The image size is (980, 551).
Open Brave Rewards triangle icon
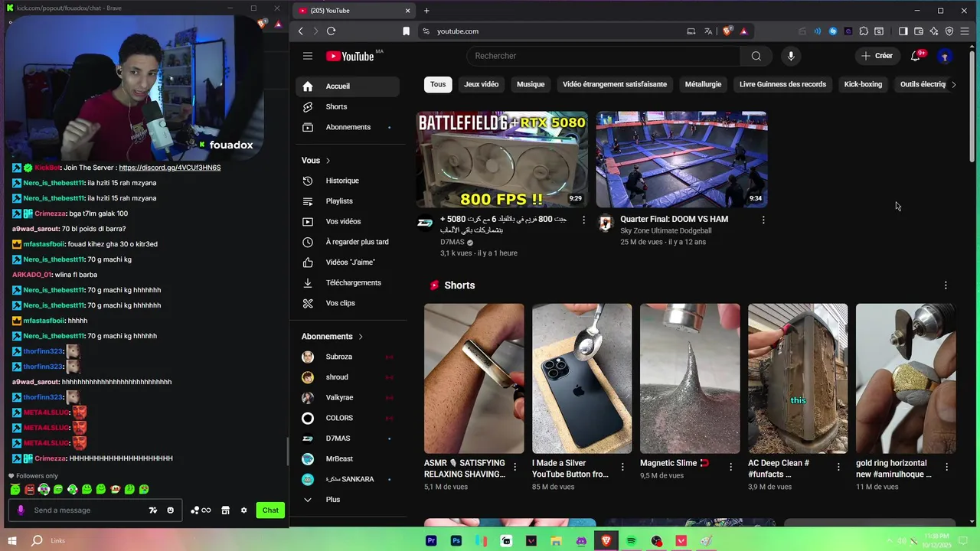pos(743,31)
